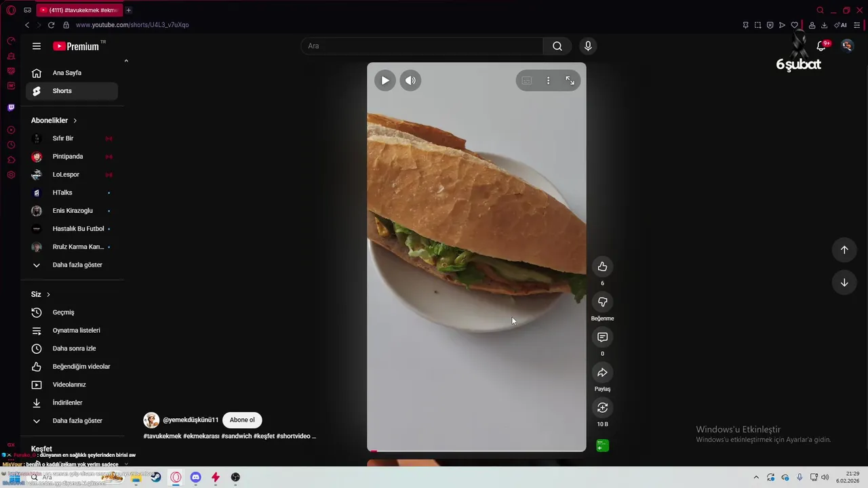Image resolution: width=868 pixels, height=488 pixels.
Task: Open Enis Kirazoglu channel subscription
Action: (72, 211)
